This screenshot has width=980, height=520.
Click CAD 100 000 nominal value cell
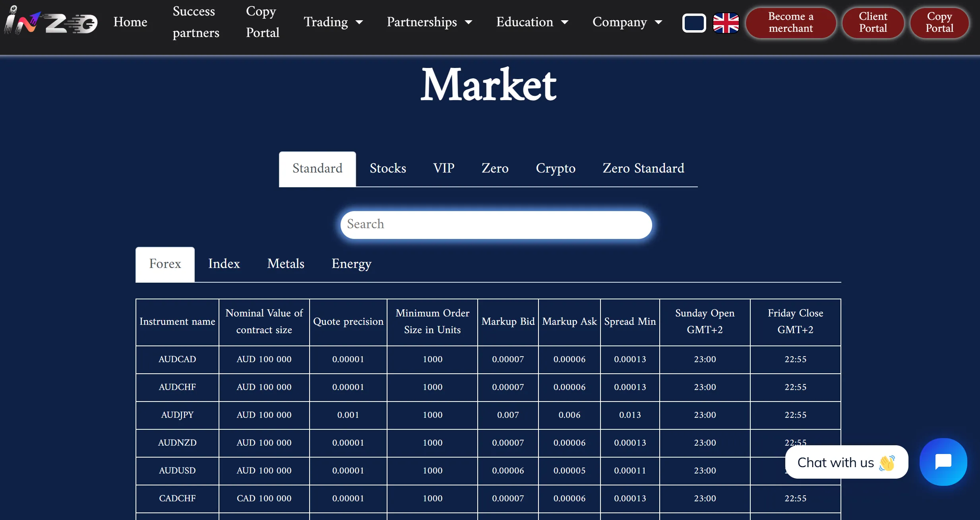coord(264,499)
